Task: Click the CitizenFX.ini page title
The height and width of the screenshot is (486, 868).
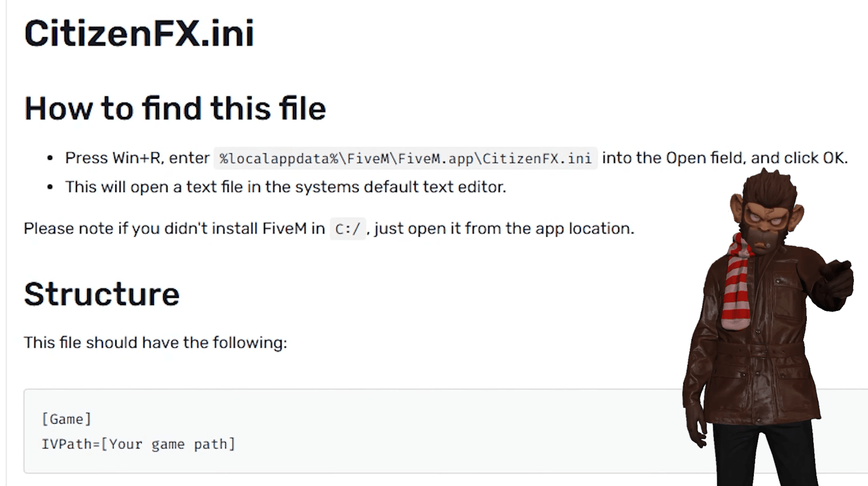Action: pos(139,33)
